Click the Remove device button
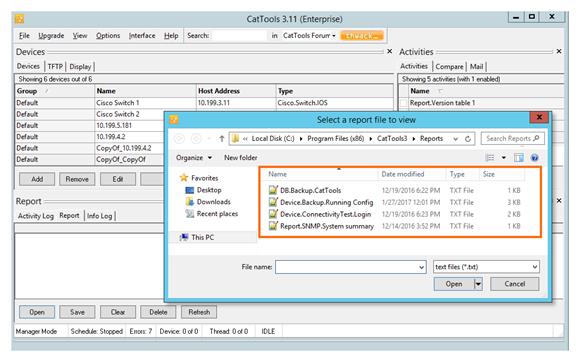Screen dimensions: 580x362 pyautogui.click(x=77, y=179)
